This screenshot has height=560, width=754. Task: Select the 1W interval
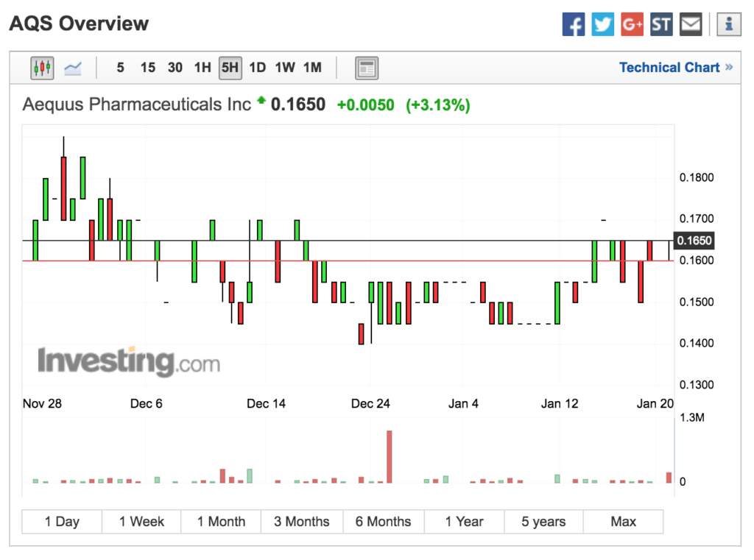click(285, 68)
